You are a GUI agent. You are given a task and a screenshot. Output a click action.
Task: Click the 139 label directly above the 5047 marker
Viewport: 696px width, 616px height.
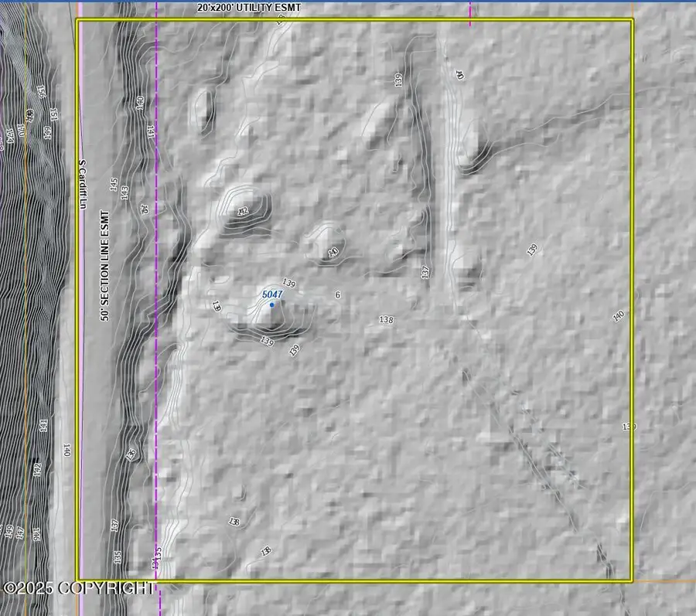[x=289, y=283]
